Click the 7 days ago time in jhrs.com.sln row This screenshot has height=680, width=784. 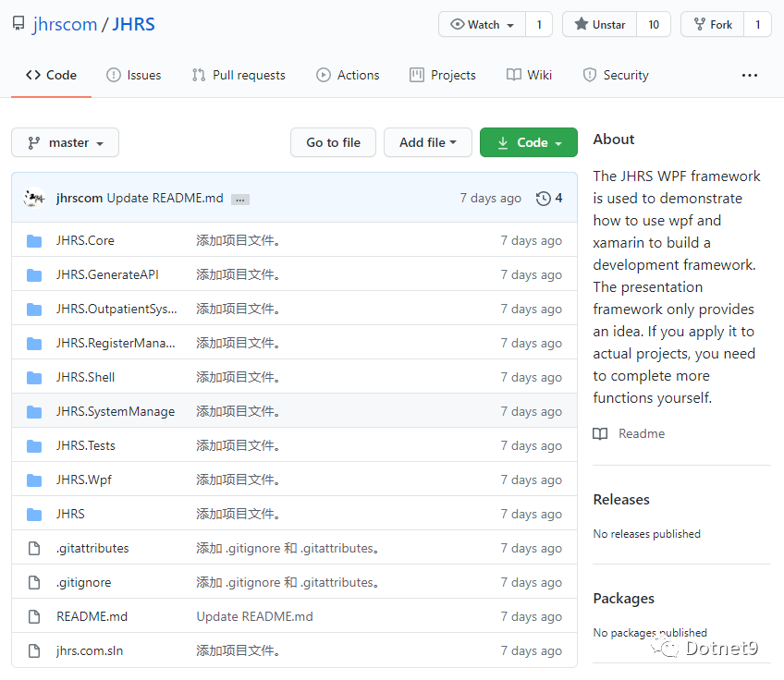click(532, 650)
